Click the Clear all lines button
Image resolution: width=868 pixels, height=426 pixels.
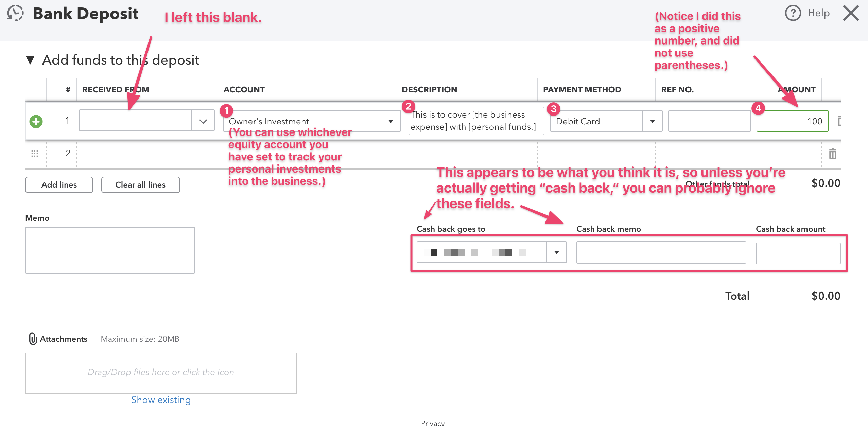[140, 185]
